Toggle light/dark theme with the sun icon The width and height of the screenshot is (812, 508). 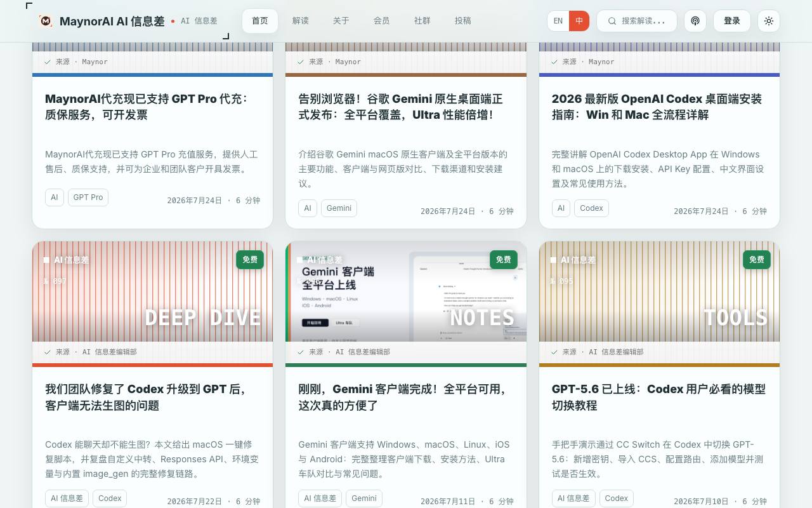pyautogui.click(x=769, y=21)
